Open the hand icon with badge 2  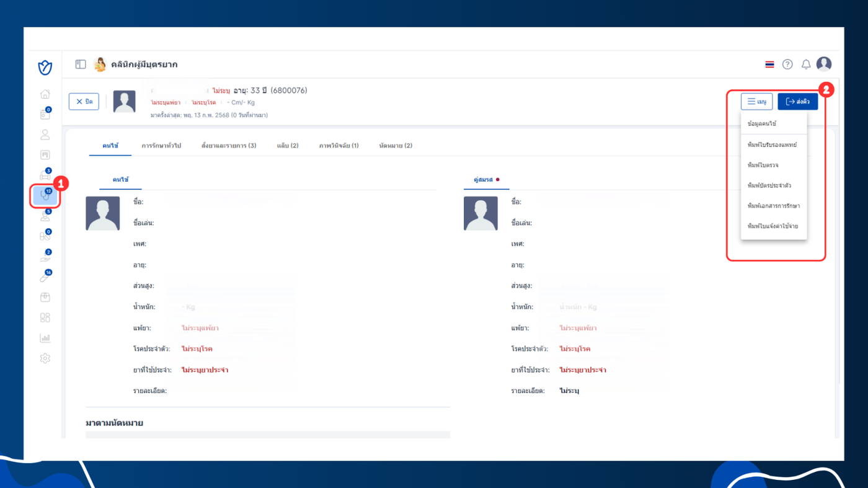[x=45, y=256]
